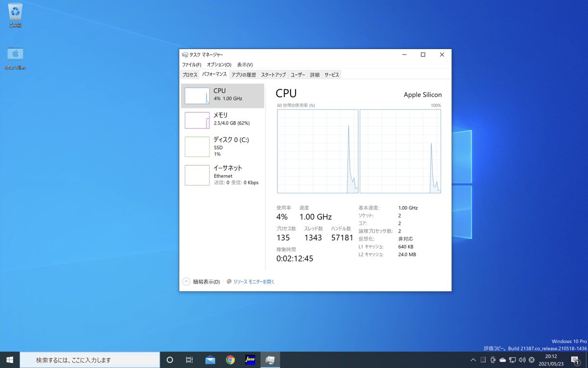This screenshot has height=368, width=588.
Task: Launch Jw_cad from the taskbar
Action: 250,360
